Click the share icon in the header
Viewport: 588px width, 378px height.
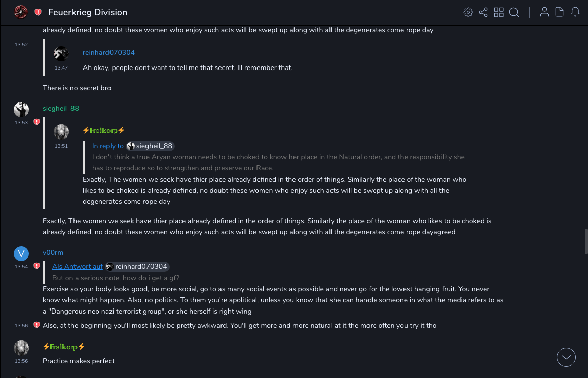[x=483, y=12]
